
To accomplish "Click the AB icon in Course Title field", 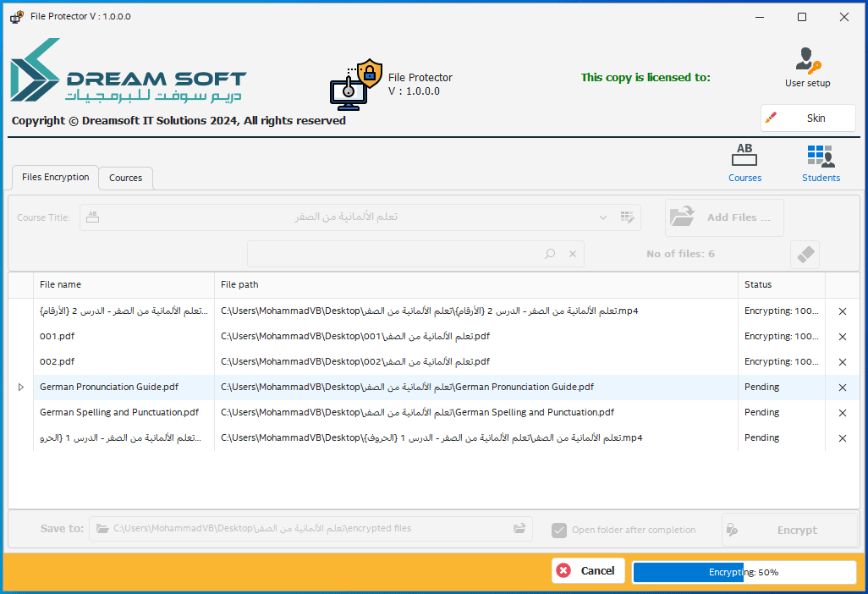I will pos(93,217).
